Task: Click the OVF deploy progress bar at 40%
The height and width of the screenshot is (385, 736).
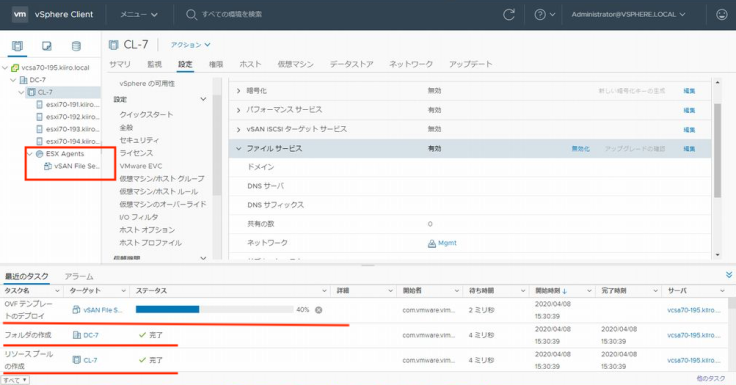Action: tap(215, 309)
